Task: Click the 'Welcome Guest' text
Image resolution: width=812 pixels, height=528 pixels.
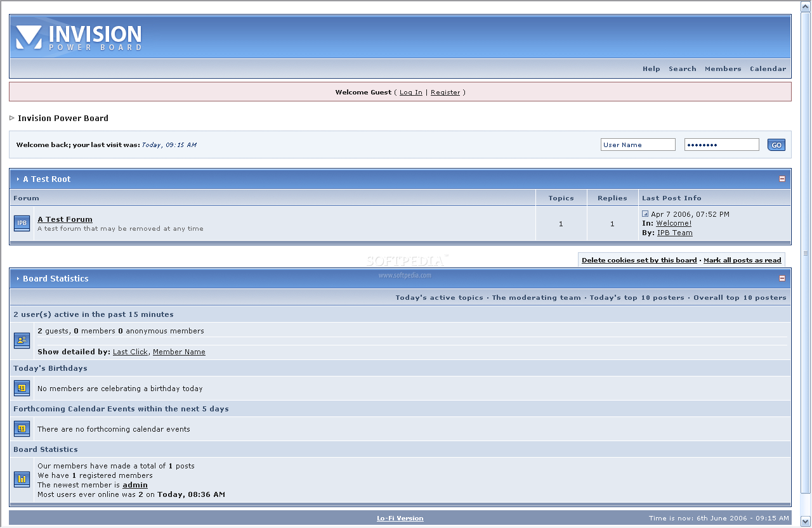Action: pyautogui.click(x=363, y=93)
